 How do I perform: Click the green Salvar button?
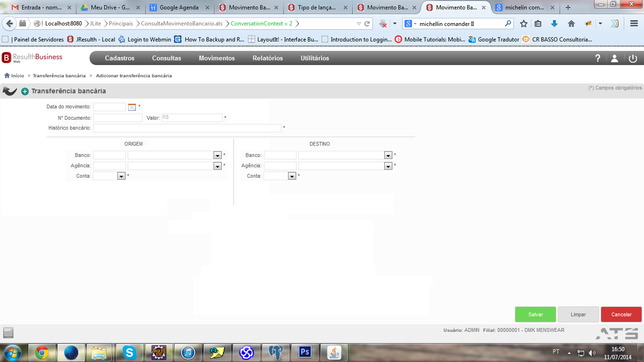[x=536, y=314]
